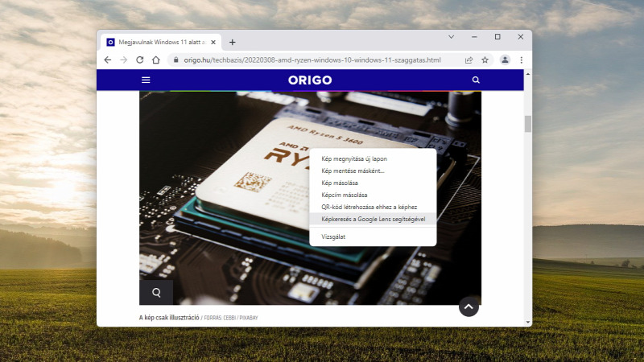Click the page scrollbar thumb
The width and height of the screenshot is (644, 362).
click(x=528, y=124)
